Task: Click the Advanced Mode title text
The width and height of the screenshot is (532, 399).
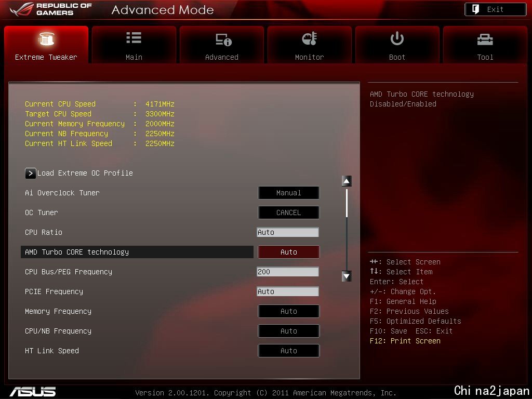Action: [x=163, y=10]
